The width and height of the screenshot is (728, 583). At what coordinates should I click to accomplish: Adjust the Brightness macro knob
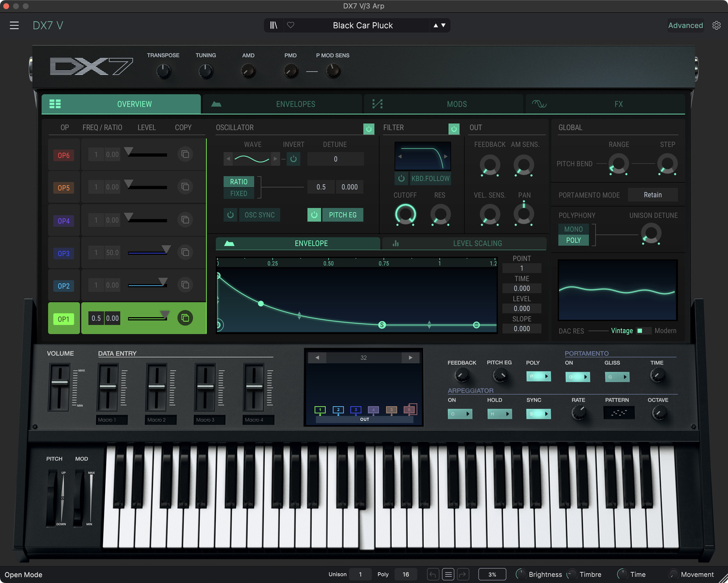tap(521, 574)
